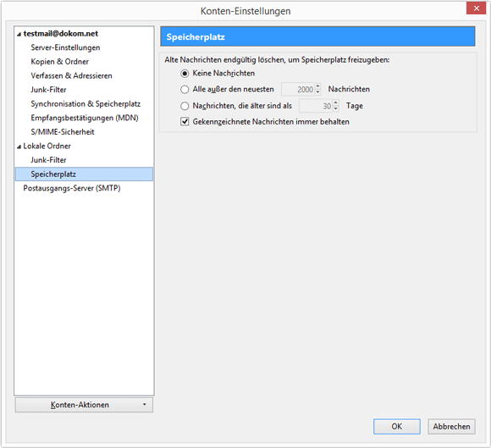The image size is (491, 448).
Task: Collapse the testmail@dokom.net account tree
Action: (19, 34)
